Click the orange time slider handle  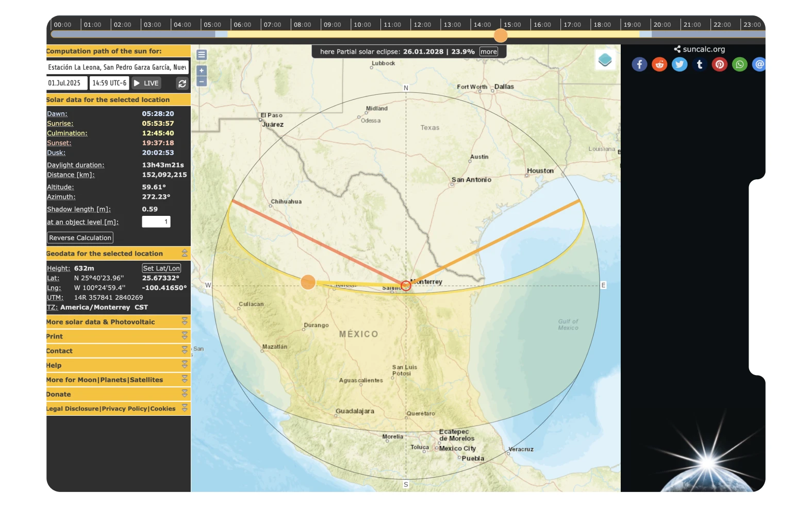tap(501, 35)
